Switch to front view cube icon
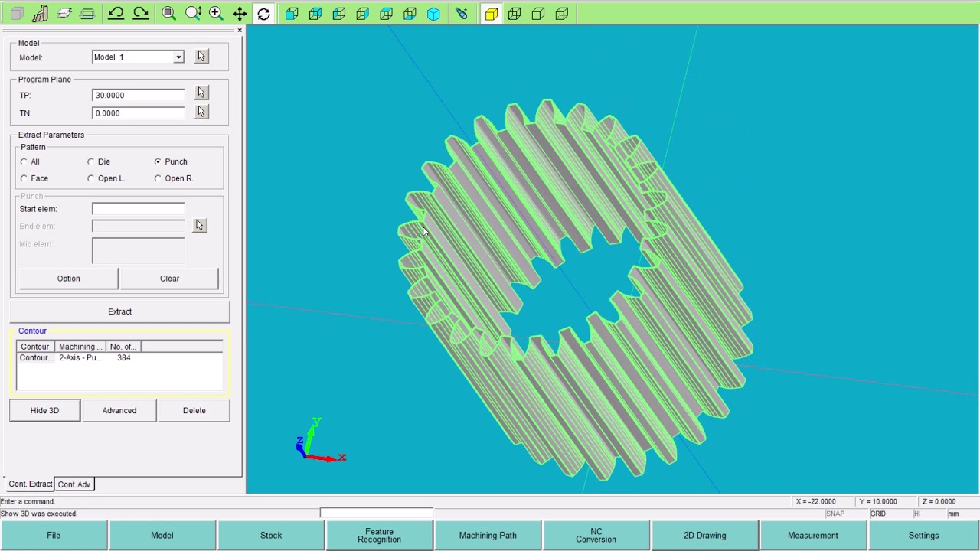 [x=292, y=13]
